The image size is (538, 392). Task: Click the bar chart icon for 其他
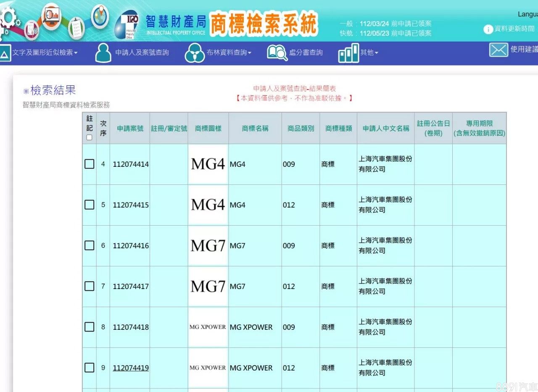click(x=348, y=53)
